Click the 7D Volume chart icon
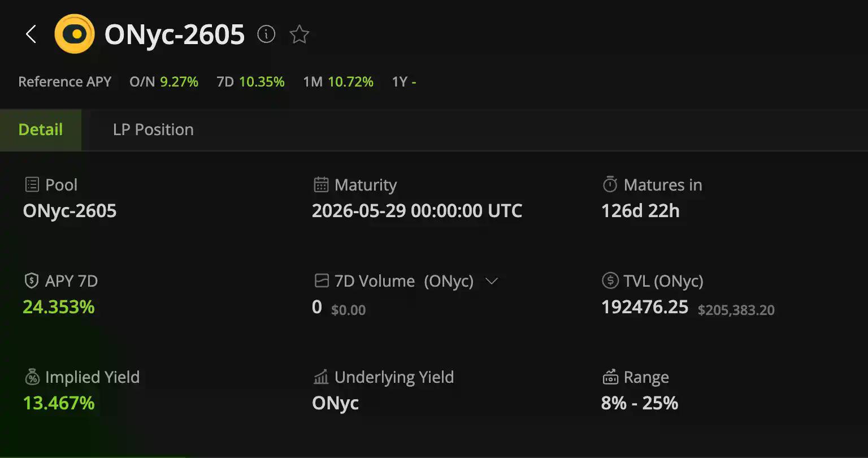Image resolution: width=868 pixels, height=458 pixels. [x=321, y=281]
